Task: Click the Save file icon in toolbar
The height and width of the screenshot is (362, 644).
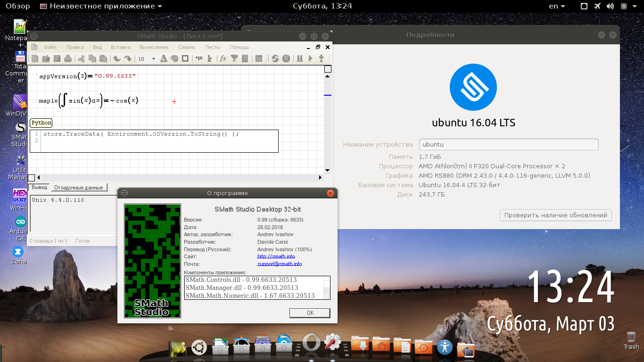Action: (x=57, y=58)
